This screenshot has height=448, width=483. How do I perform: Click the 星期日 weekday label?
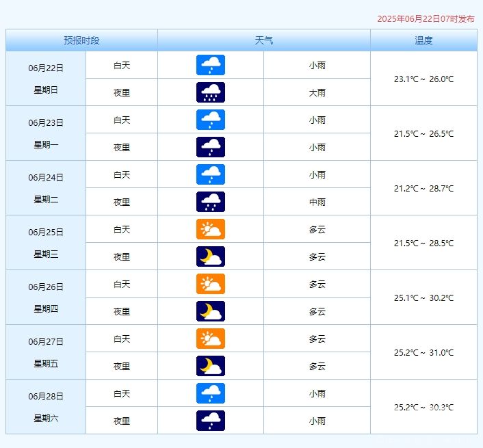pos(46,90)
